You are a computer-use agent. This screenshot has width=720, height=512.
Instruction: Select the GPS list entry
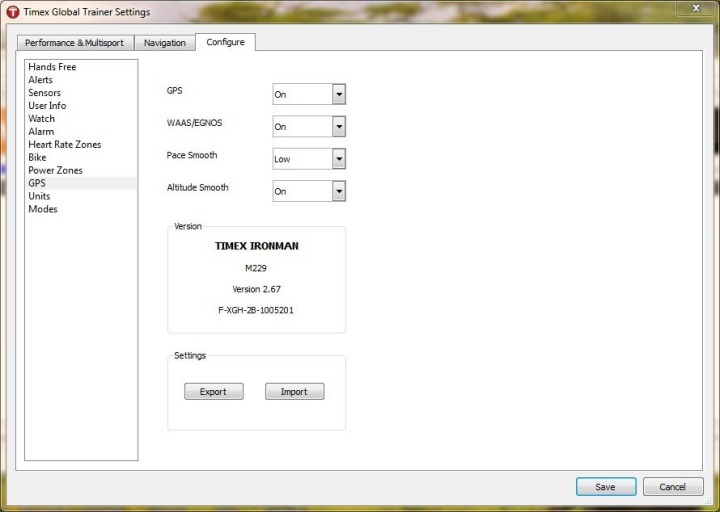(81, 183)
